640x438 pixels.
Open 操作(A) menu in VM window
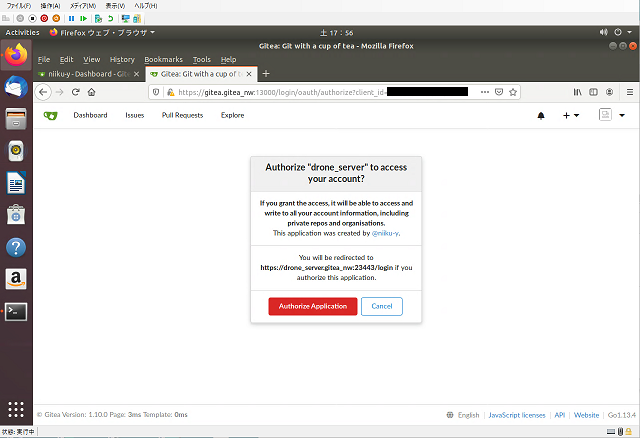tap(50, 6)
